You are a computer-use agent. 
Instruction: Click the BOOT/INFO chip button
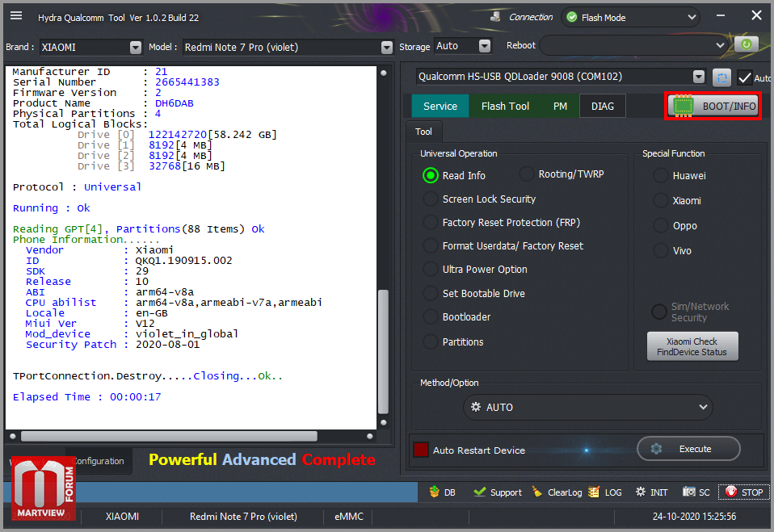pos(713,106)
